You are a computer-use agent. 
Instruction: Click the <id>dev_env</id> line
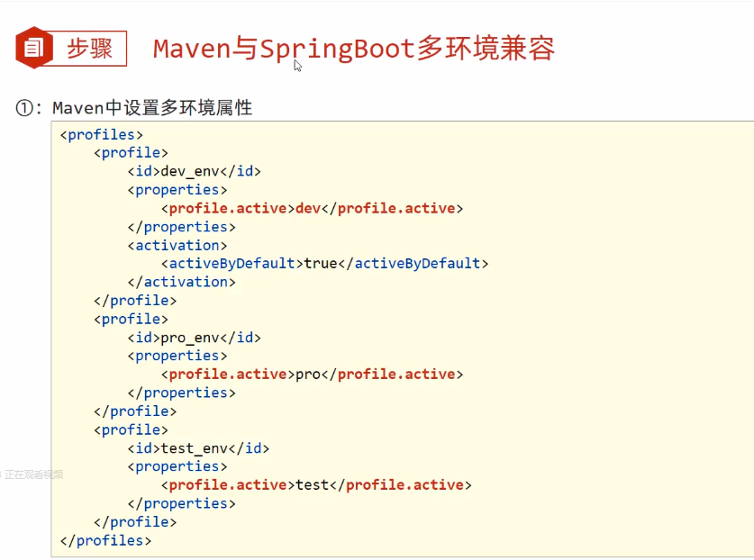(x=195, y=171)
